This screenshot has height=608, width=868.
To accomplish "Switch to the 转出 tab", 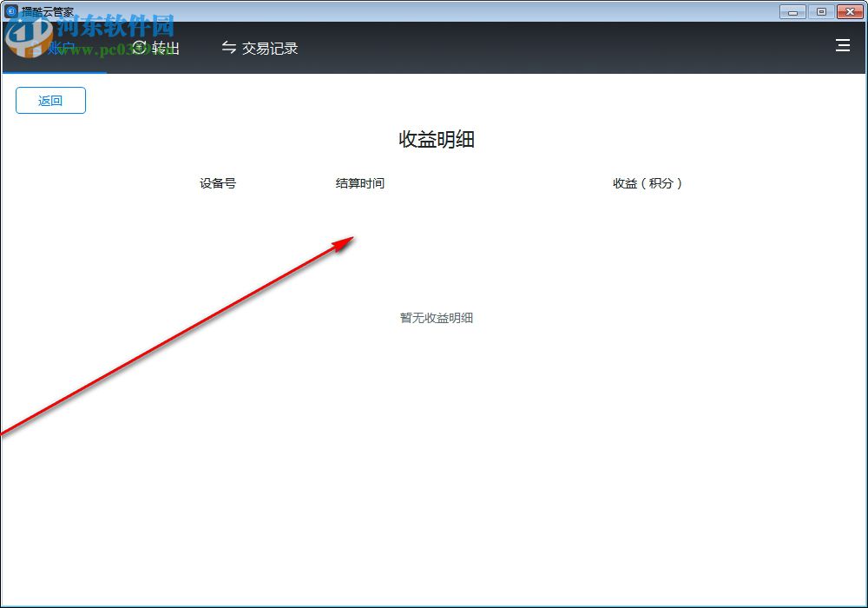I will click(156, 48).
